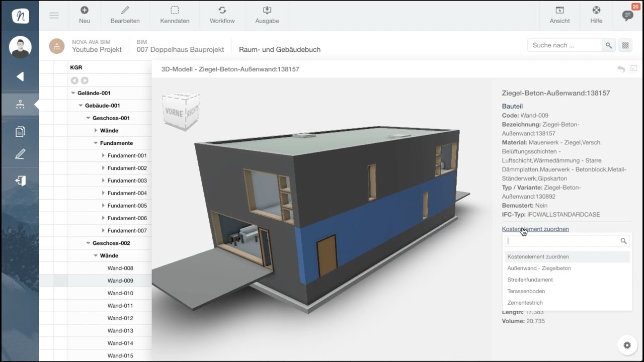Select the structure tree sidebar icon
Image resolution: width=644 pixels, height=362 pixels.
[20, 104]
